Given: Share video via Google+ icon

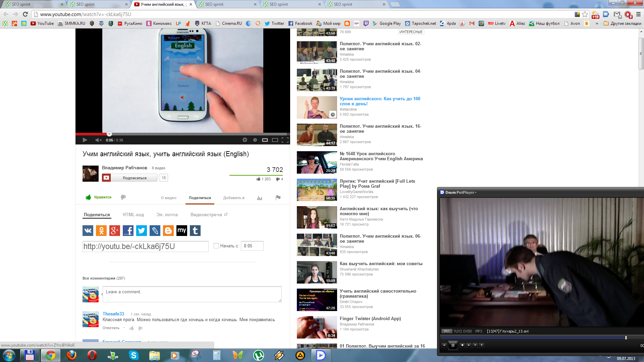Looking at the screenshot, I should click(115, 231).
